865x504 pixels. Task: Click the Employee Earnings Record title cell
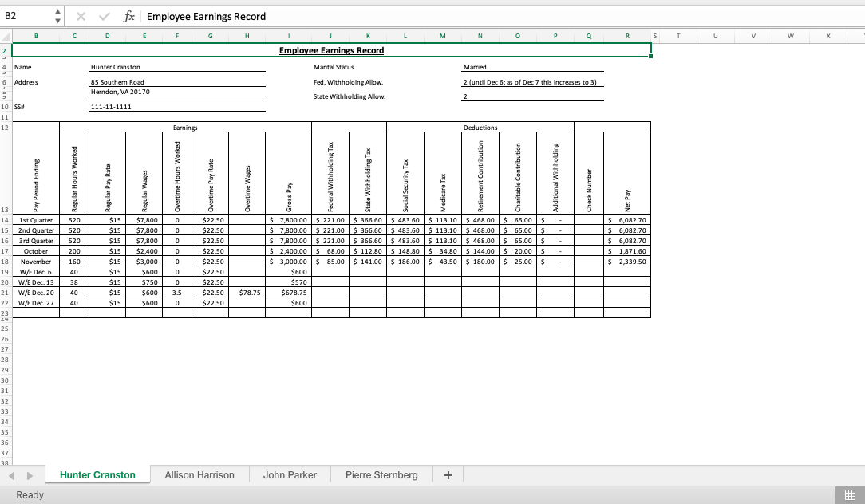pos(331,50)
